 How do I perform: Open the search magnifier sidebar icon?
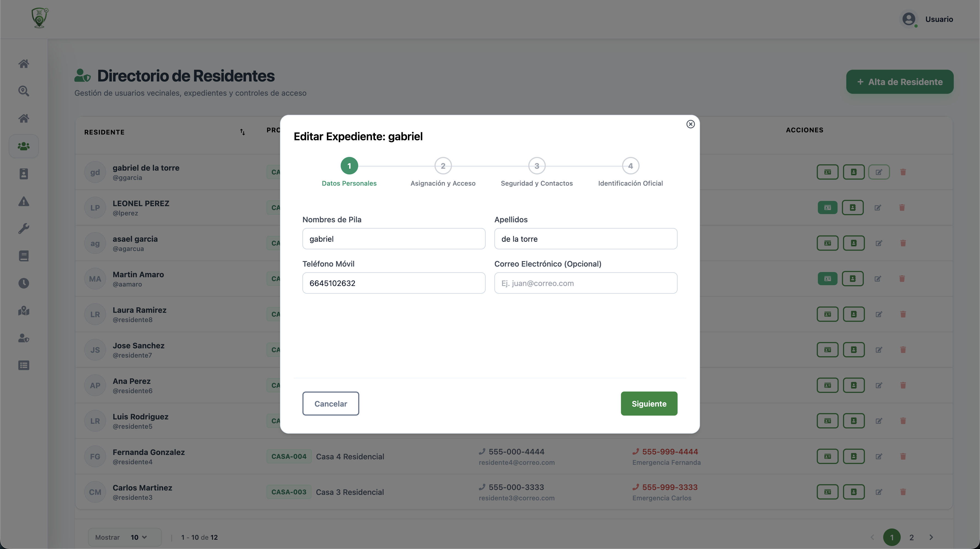pyautogui.click(x=24, y=91)
